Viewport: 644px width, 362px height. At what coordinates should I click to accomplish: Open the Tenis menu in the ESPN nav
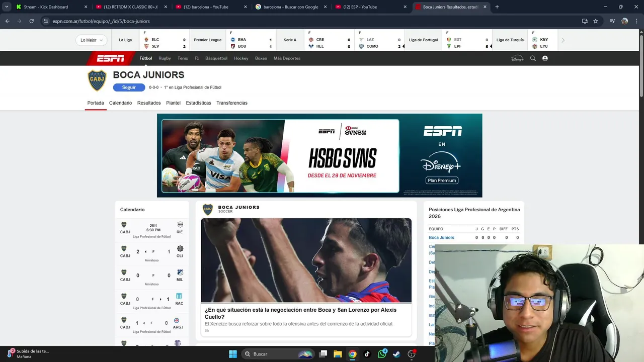[183, 58]
